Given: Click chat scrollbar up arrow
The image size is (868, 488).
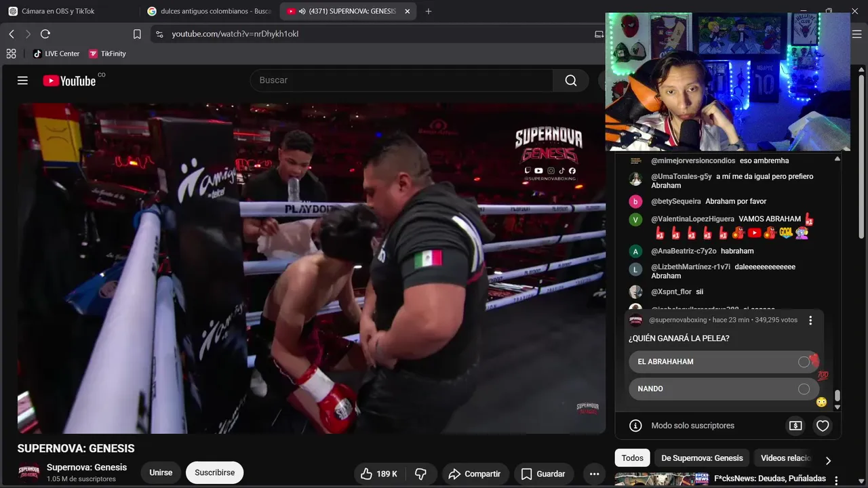Looking at the screenshot, I should [x=837, y=159].
